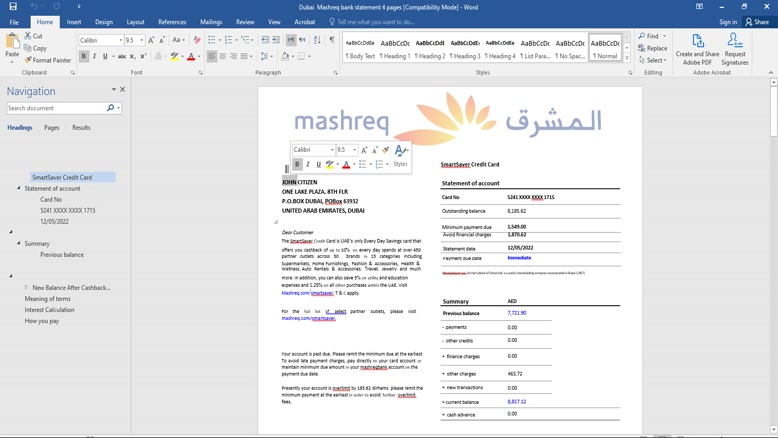Apply bullet list from ribbon
This screenshot has width=778, height=438.
(x=212, y=40)
